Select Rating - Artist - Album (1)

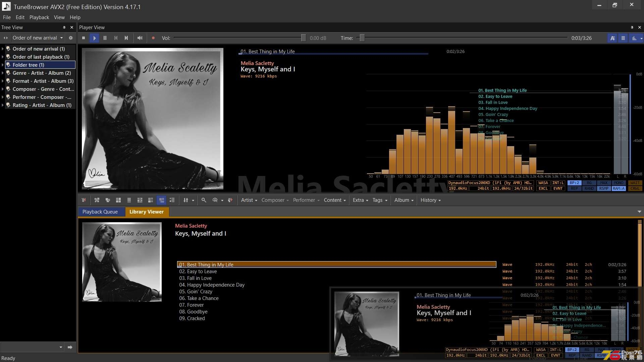(x=41, y=105)
